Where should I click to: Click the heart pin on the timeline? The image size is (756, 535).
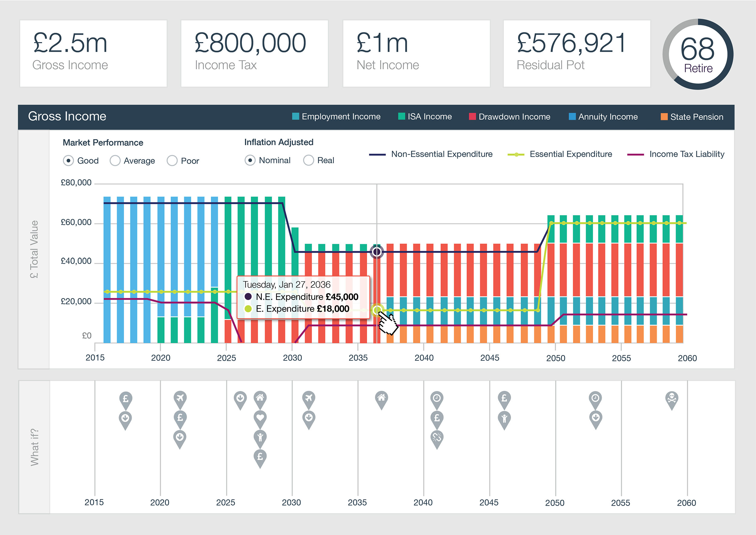(260, 418)
